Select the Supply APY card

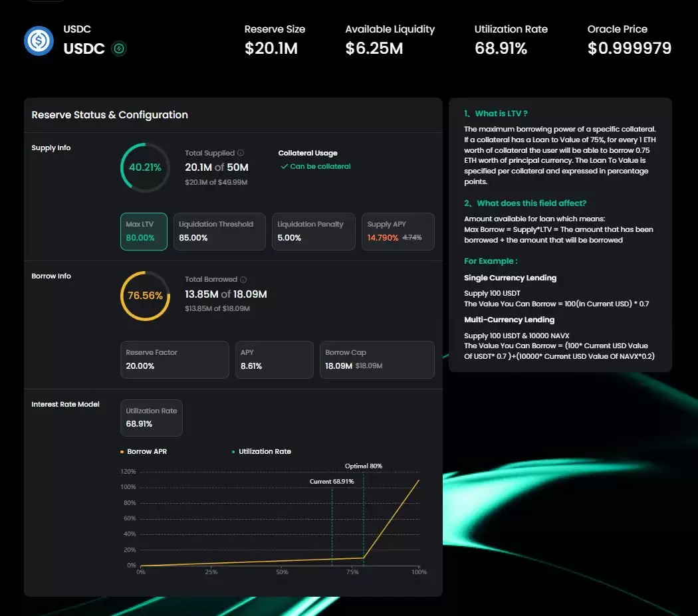pos(398,231)
